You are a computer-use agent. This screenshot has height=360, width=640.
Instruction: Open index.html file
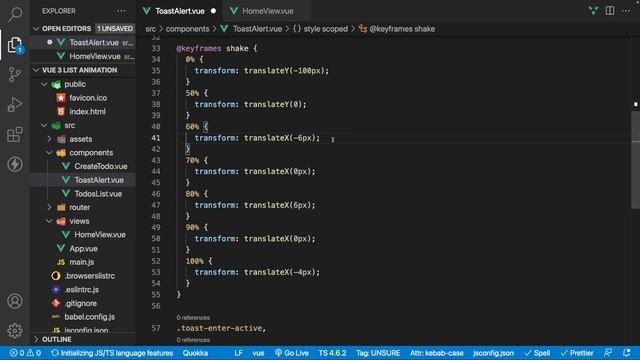87,111
